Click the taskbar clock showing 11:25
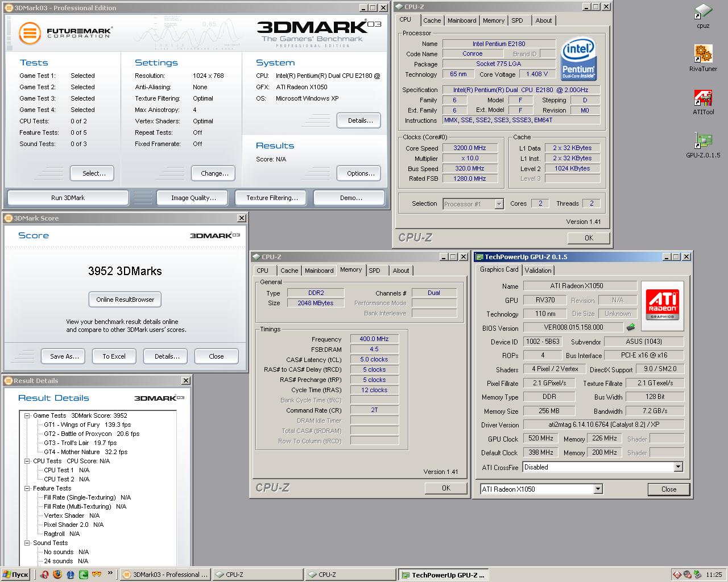This screenshot has width=728, height=582. click(x=714, y=575)
